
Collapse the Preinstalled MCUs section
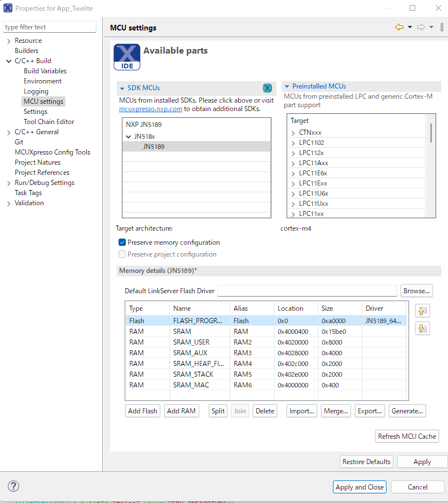point(287,86)
